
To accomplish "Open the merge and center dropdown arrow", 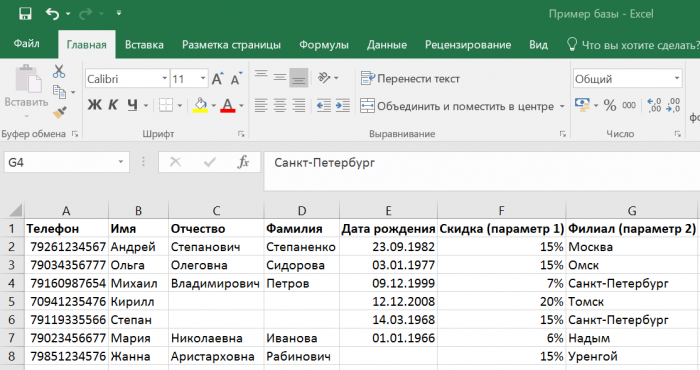I will (562, 106).
